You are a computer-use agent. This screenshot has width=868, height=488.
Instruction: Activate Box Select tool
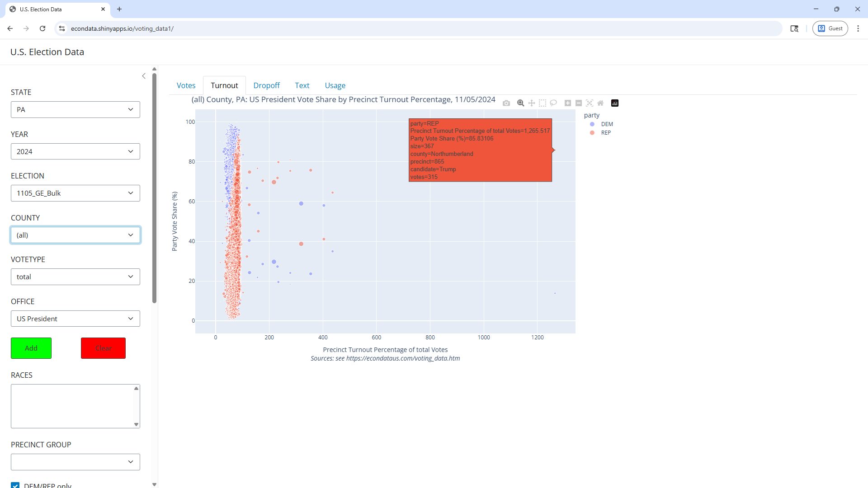542,103
